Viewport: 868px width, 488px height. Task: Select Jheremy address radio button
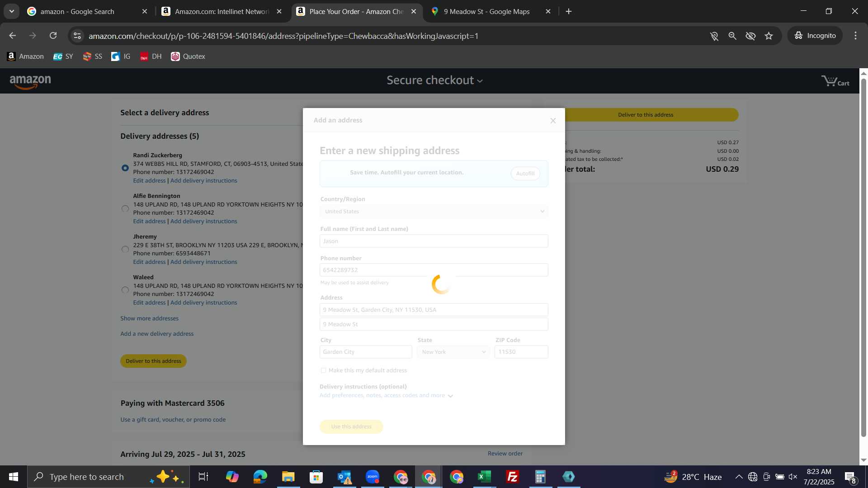[125, 249]
